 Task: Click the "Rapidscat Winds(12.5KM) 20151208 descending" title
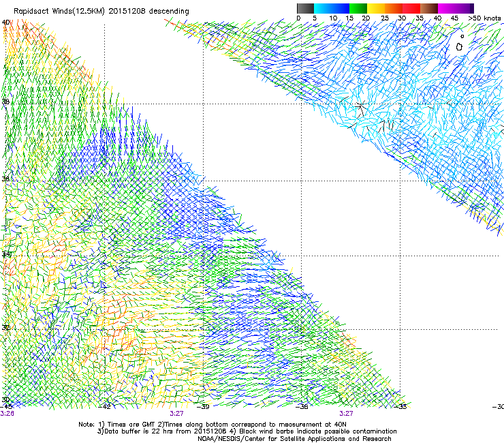pyautogui.click(x=101, y=12)
